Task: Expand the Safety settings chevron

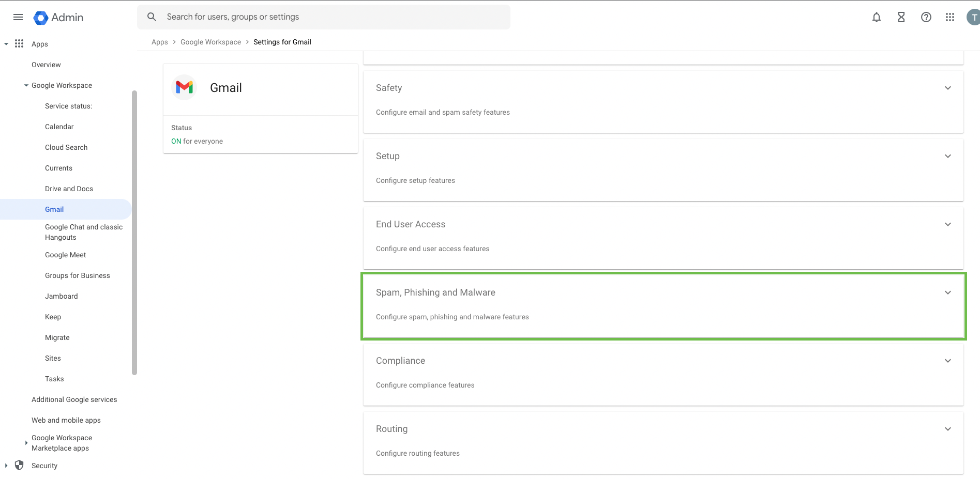Action: click(x=948, y=88)
